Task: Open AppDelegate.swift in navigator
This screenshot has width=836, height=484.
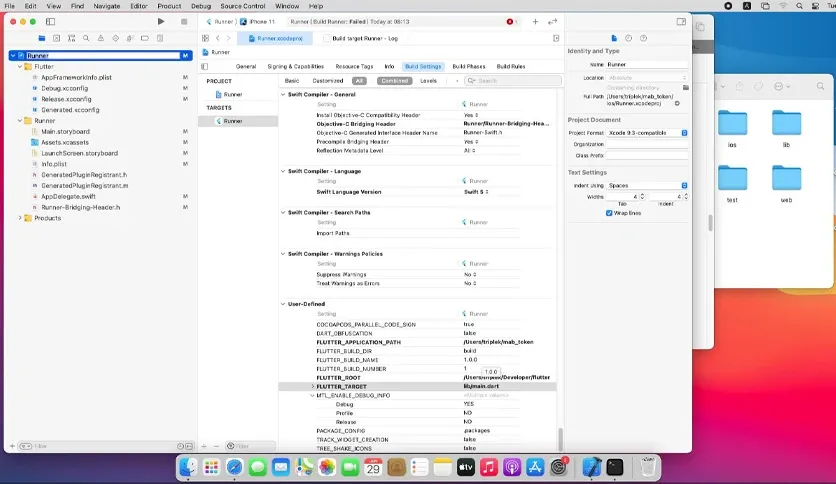Action: coord(68,196)
